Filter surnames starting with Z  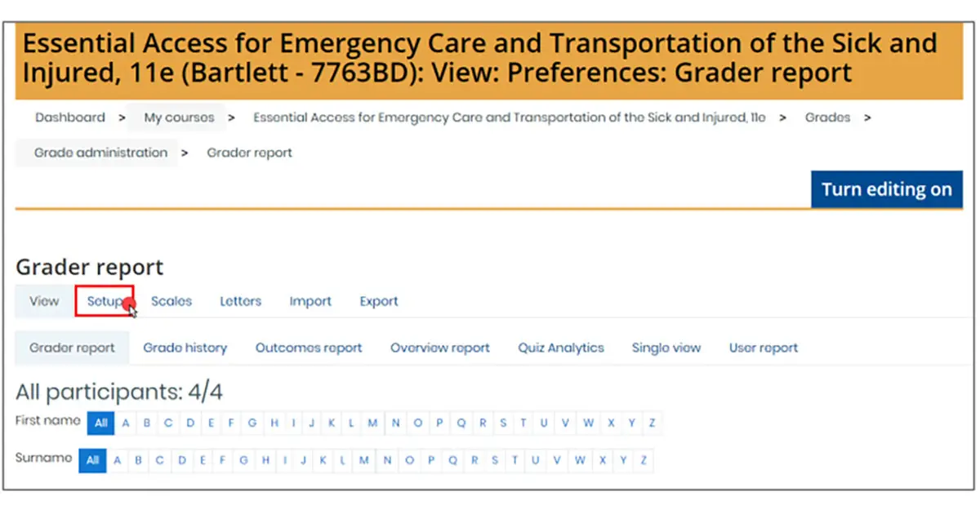(x=643, y=460)
